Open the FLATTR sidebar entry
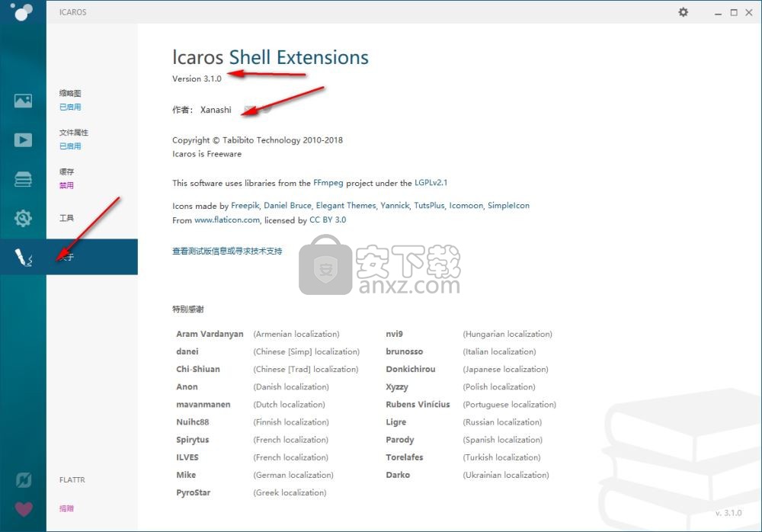762x532 pixels. coord(72,480)
